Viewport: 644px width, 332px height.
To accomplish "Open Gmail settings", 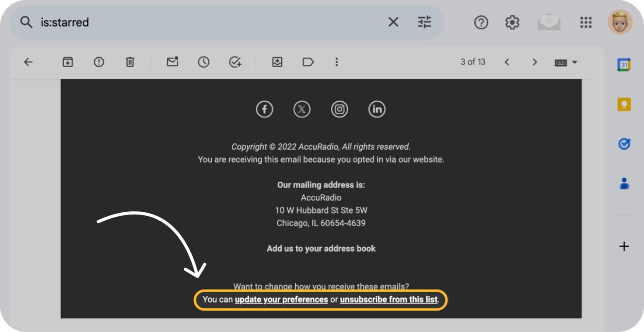I will coord(512,22).
